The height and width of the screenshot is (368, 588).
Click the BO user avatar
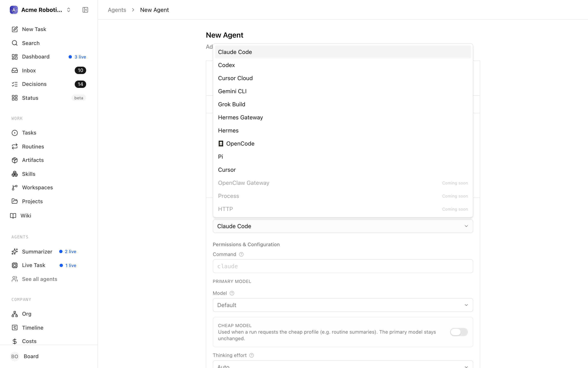14,356
